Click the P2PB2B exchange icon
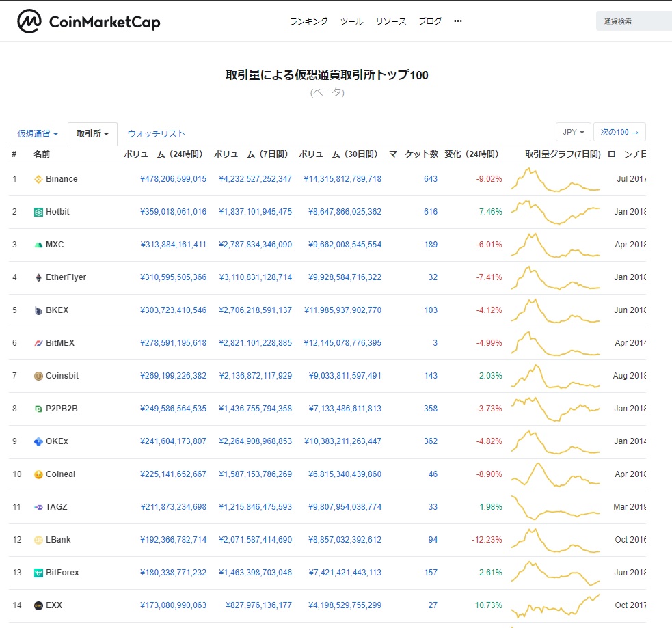 click(x=38, y=409)
